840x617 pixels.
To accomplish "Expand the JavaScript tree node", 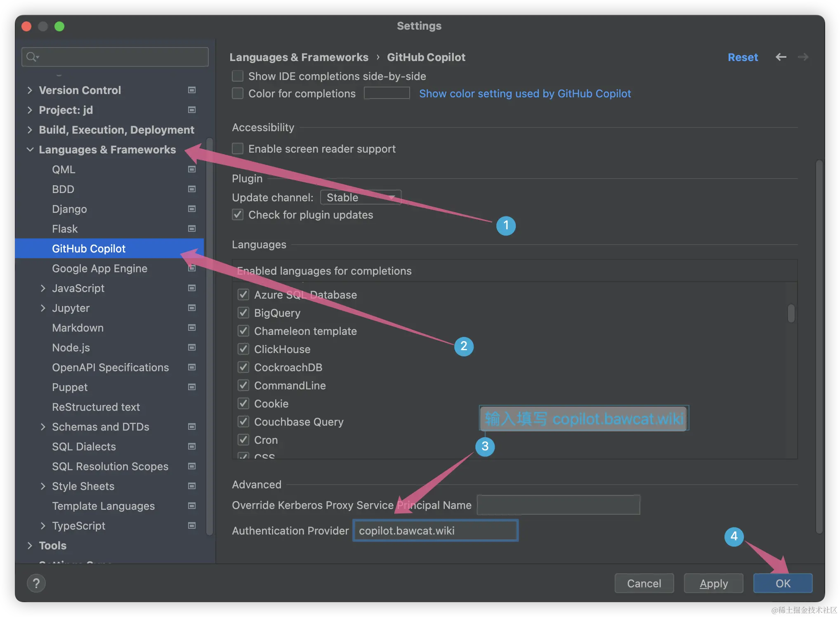I will (43, 288).
